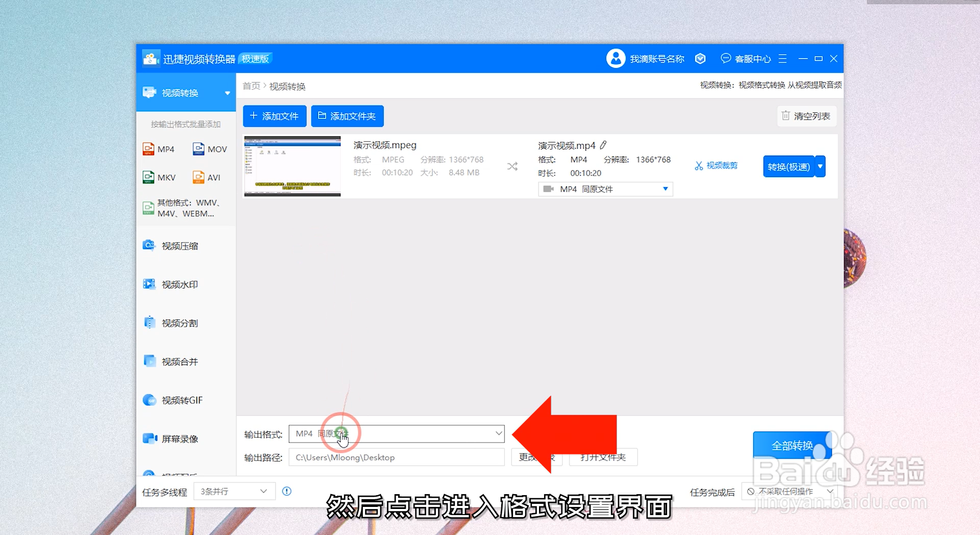
Task: Click 清空列表 to clear the list
Action: (806, 116)
